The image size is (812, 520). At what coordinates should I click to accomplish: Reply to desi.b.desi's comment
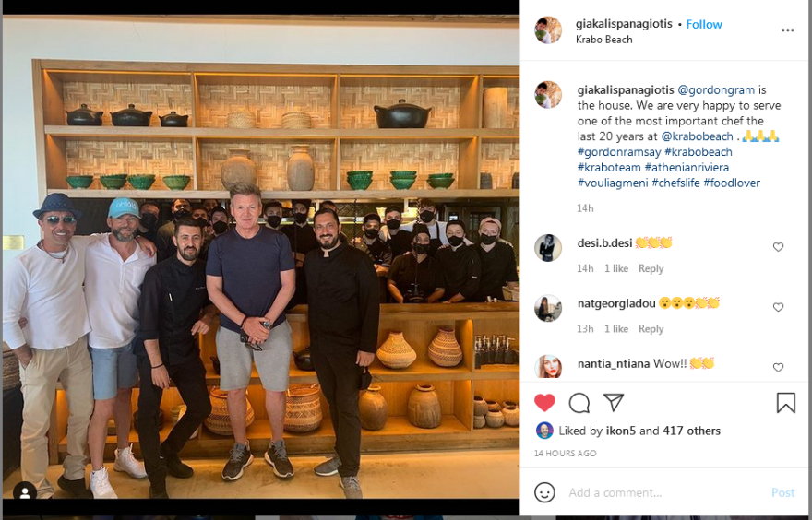(651, 268)
